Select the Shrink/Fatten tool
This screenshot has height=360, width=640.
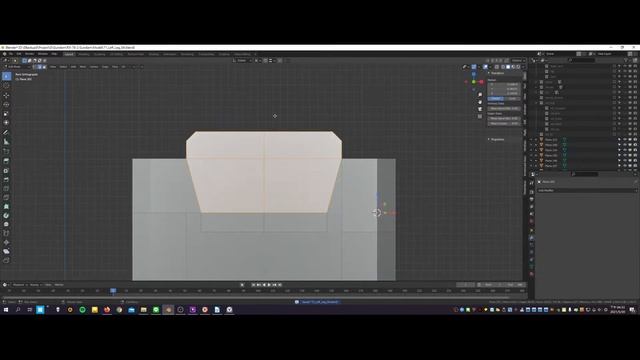7,242
